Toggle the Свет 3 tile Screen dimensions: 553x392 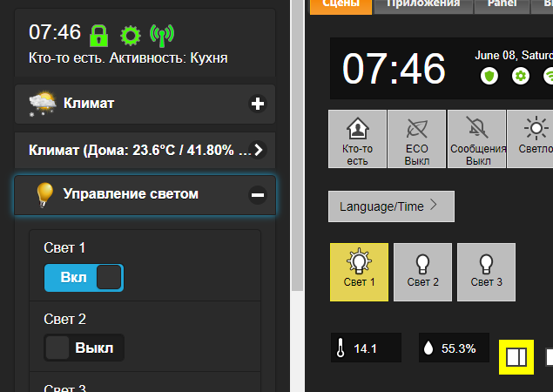(x=486, y=272)
